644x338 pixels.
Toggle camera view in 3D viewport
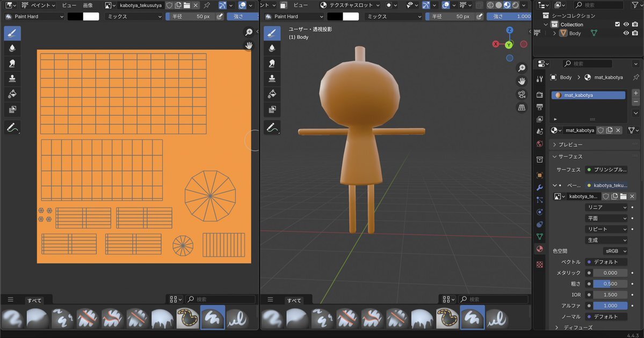pos(522,94)
